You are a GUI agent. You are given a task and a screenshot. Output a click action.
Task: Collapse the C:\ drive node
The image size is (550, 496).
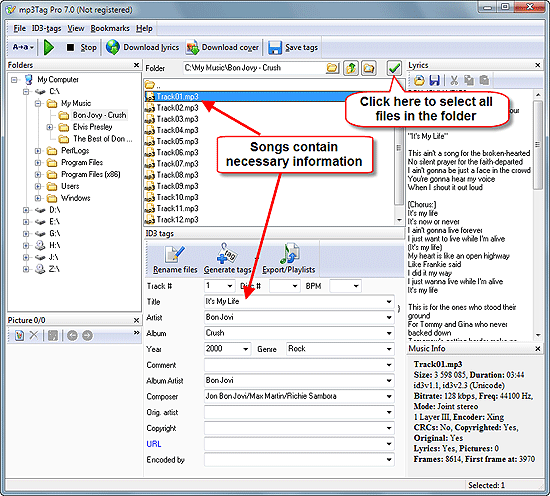[x=26, y=92]
